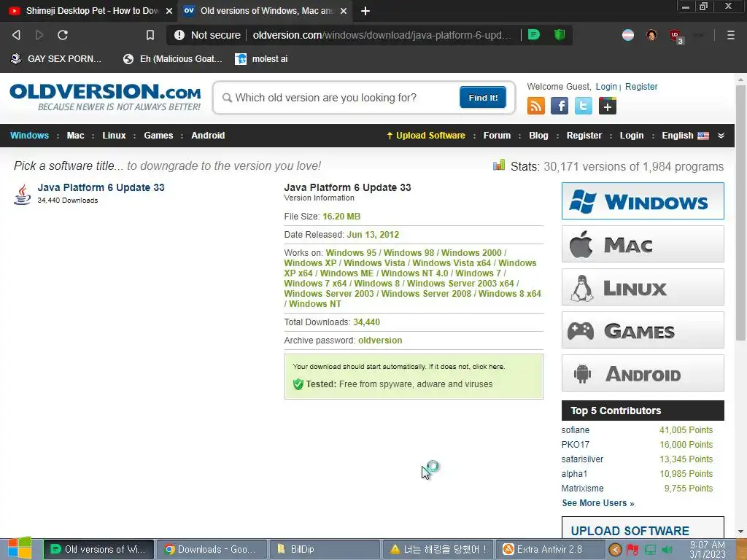The image size is (747, 560).
Task: Click the striped flag extension icon
Action: [628, 35]
